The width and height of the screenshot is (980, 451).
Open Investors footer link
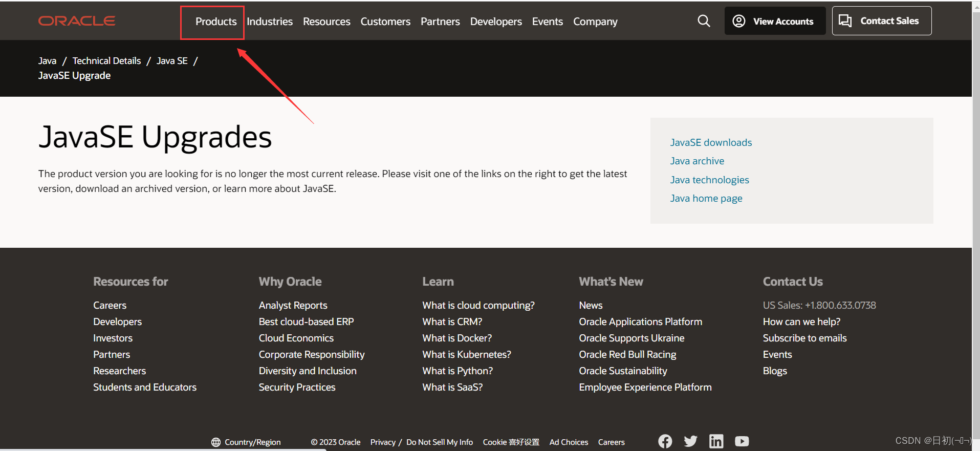pyautogui.click(x=113, y=338)
